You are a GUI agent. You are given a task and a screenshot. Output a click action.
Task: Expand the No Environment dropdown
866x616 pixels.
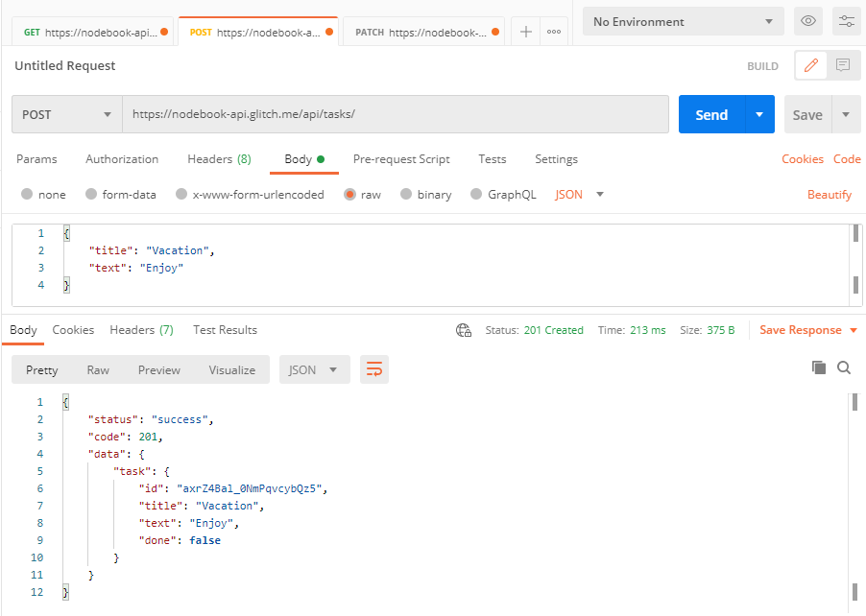[683, 21]
